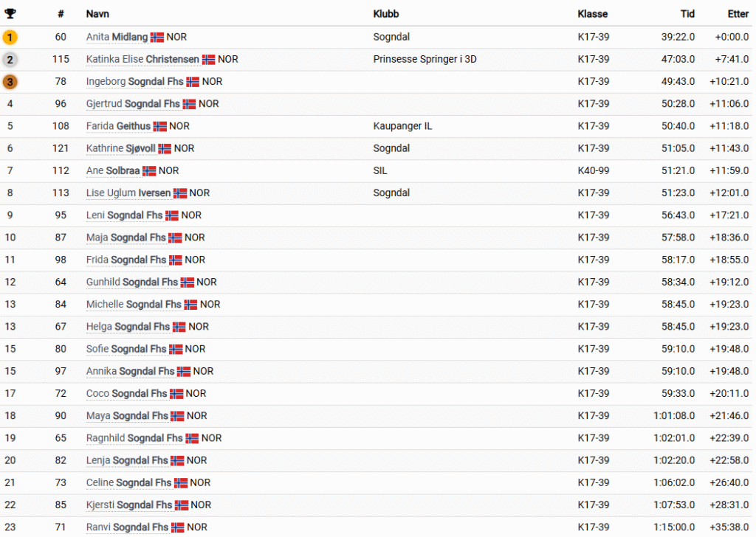
Task: Sort the table by Klubb column header
Action: coord(386,14)
